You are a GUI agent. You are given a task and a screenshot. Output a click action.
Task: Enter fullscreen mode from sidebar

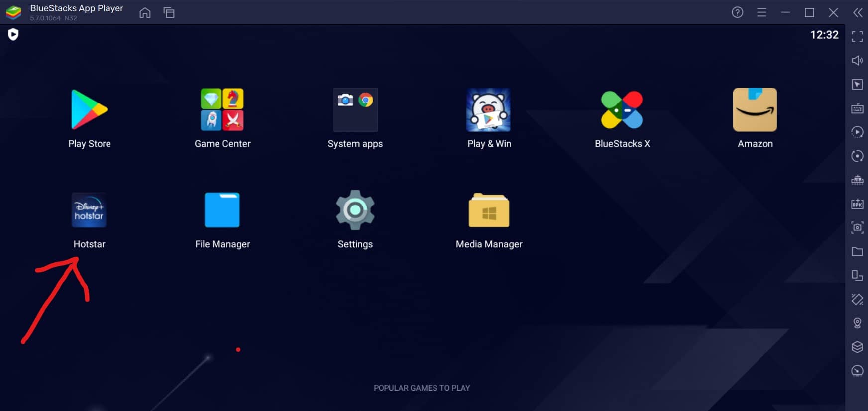[857, 36]
